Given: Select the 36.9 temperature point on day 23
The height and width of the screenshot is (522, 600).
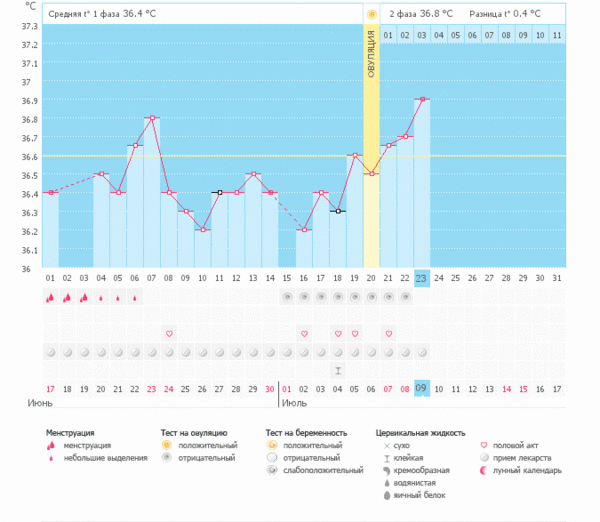Looking at the screenshot, I should pyautogui.click(x=422, y=100).
